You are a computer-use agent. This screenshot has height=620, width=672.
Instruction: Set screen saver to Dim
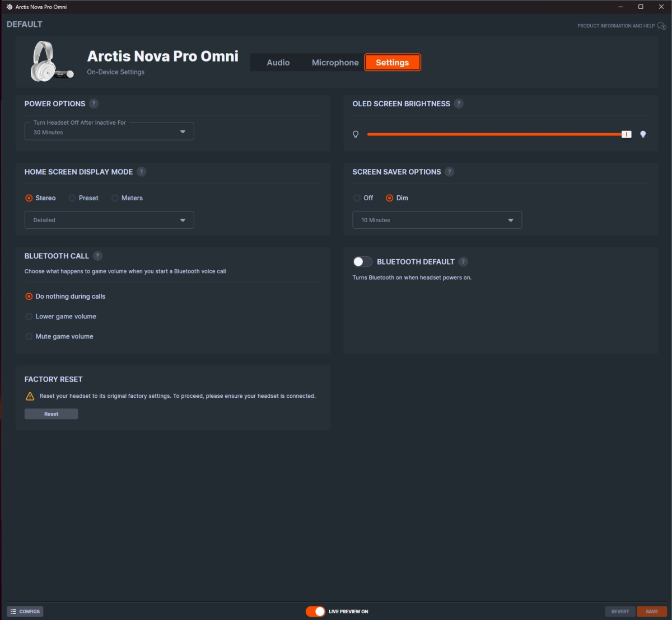pos(397,198)
